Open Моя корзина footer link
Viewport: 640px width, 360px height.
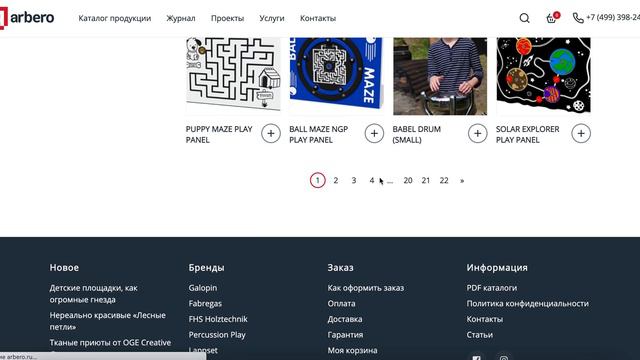click(x=352, y=350)
